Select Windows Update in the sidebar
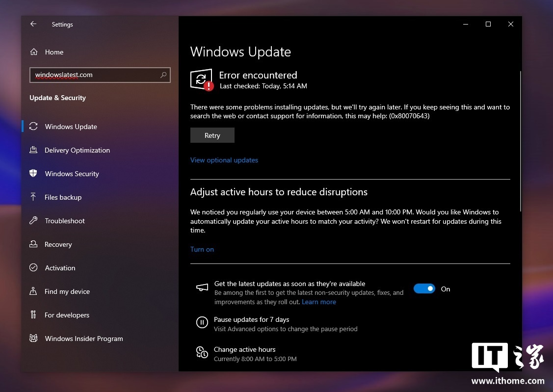This screenshot has width=553, height=392. tap(71, 127)
